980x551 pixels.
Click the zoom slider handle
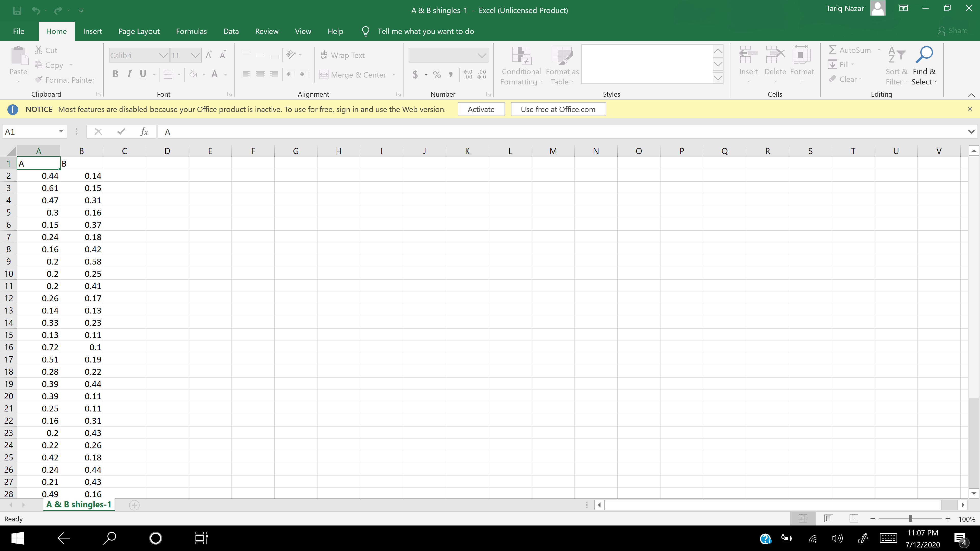point(910,519)
